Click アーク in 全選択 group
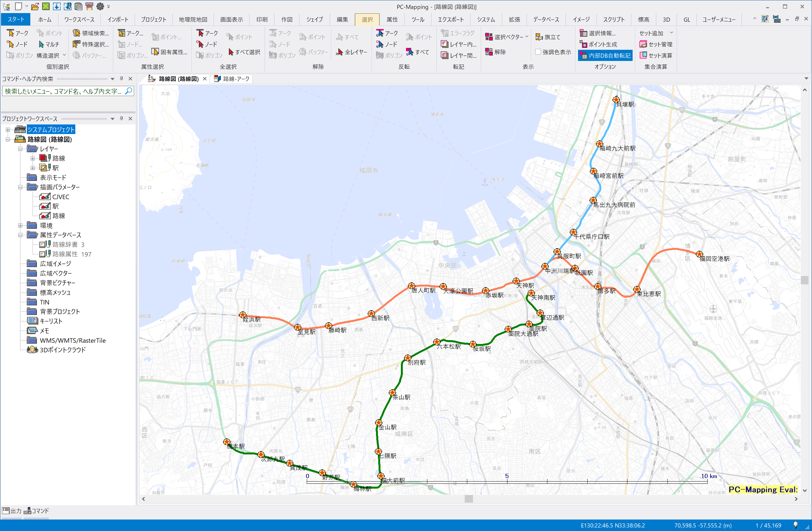Image resolution: width=812 pixels, height=531 pixels. tap(207, 33)
